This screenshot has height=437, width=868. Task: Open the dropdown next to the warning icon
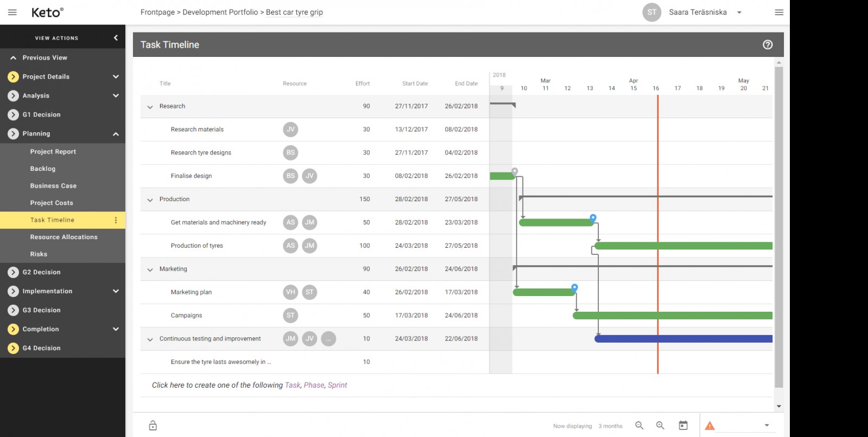click(767, 425)
